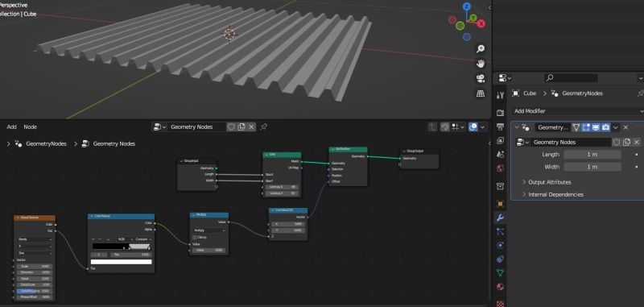
Task: Open the View Layer properties tab icon
Action: [500, 140]
